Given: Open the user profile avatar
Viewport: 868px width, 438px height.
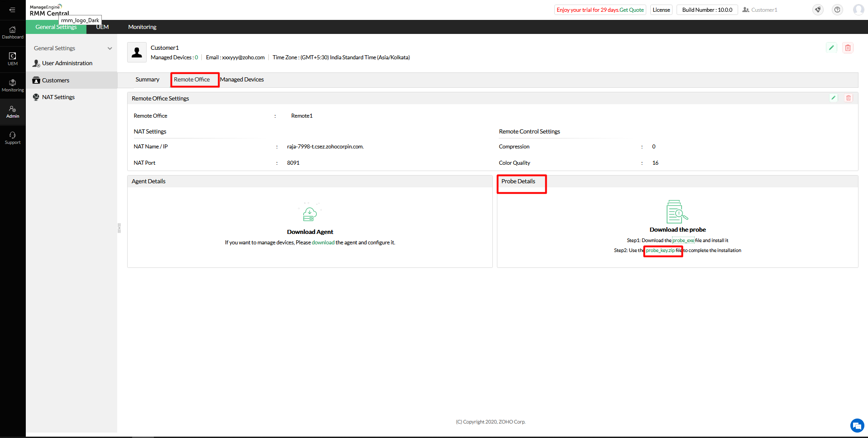Looking at the screenshot, I should (858, 10).
